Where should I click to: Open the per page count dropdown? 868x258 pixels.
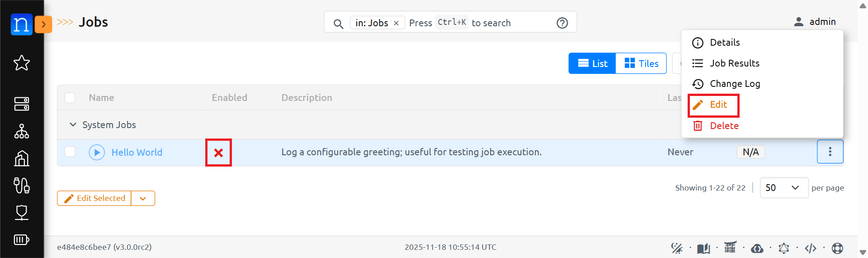pos(783,188)
